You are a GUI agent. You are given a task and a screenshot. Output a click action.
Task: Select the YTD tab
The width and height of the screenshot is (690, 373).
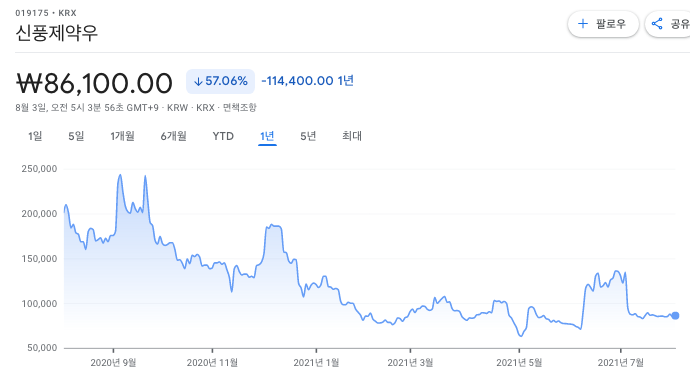click(x=223, y=136)
